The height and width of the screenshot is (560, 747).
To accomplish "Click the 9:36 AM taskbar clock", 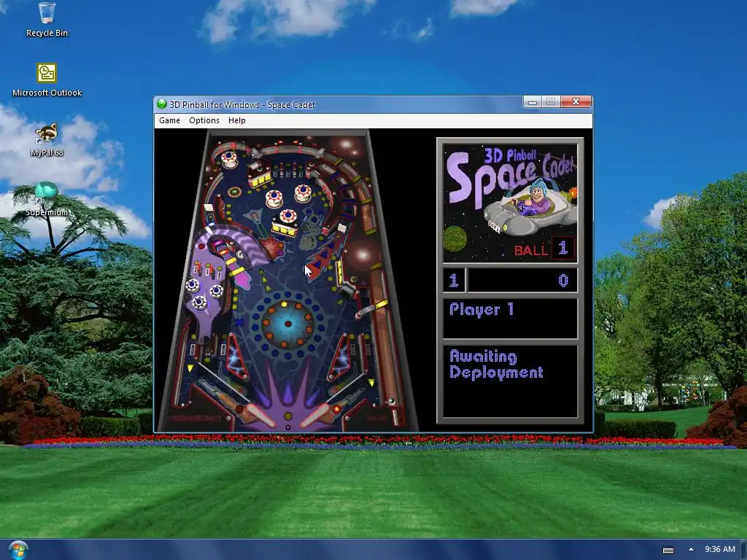I will pyautogui.click(x=720, y=550).
